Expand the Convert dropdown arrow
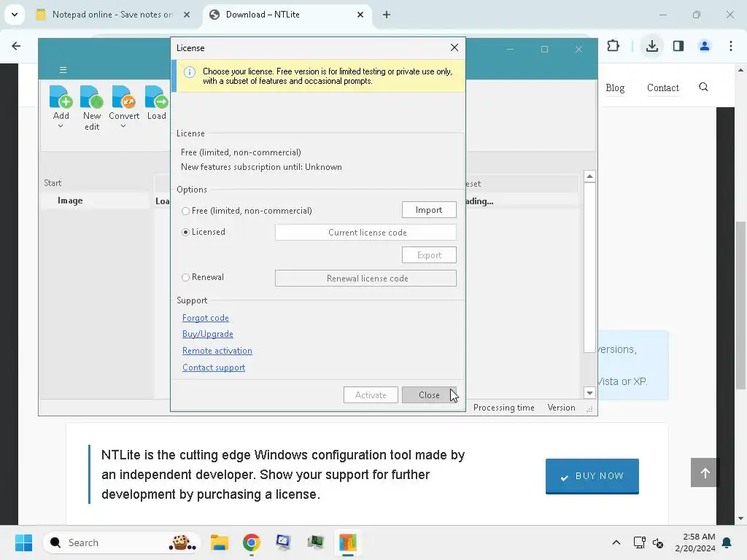The image size is (747, 560). pyautogui.click(x=123, y=126)
